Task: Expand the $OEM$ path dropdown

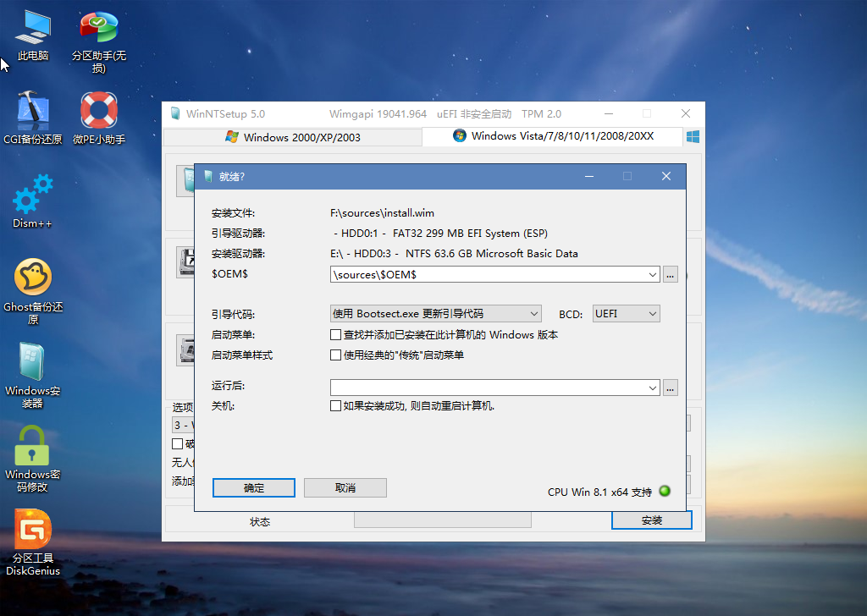Action: coord(653,274)
